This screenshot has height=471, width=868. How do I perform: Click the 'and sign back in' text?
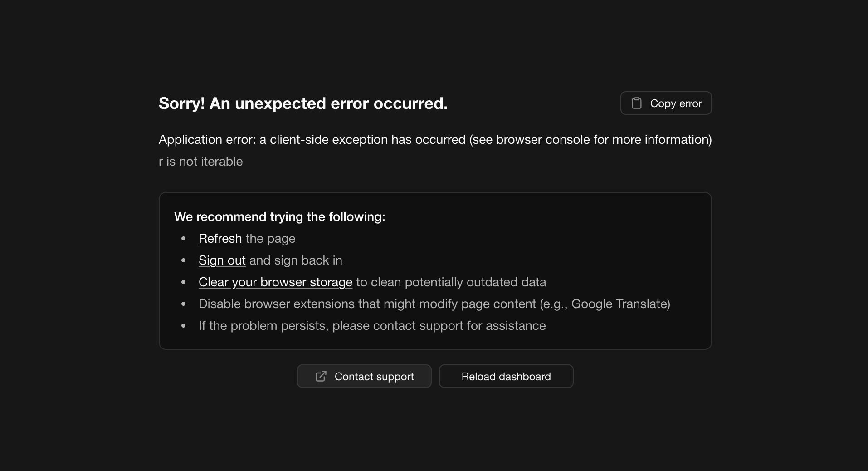tap(296, 260)
